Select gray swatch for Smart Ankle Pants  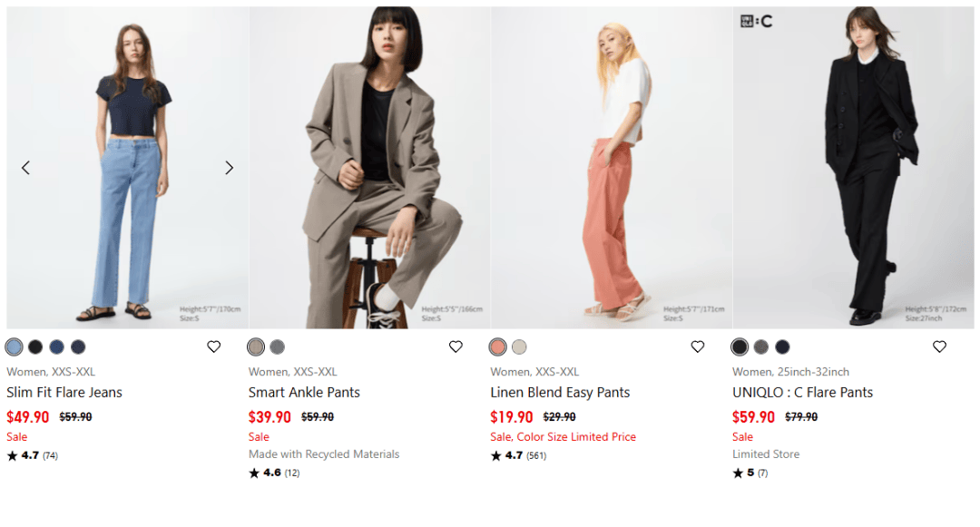[x=278, y=346]
